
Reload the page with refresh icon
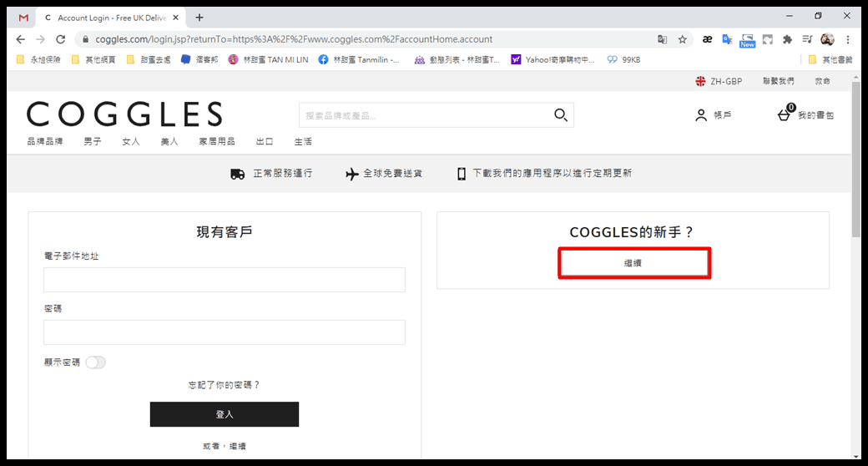[61, 39]
